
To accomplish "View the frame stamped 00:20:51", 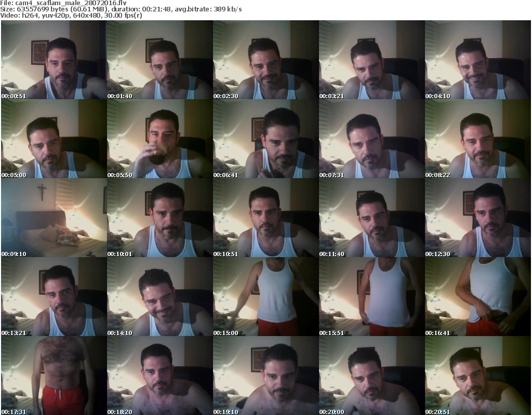I will click(478, 376).
